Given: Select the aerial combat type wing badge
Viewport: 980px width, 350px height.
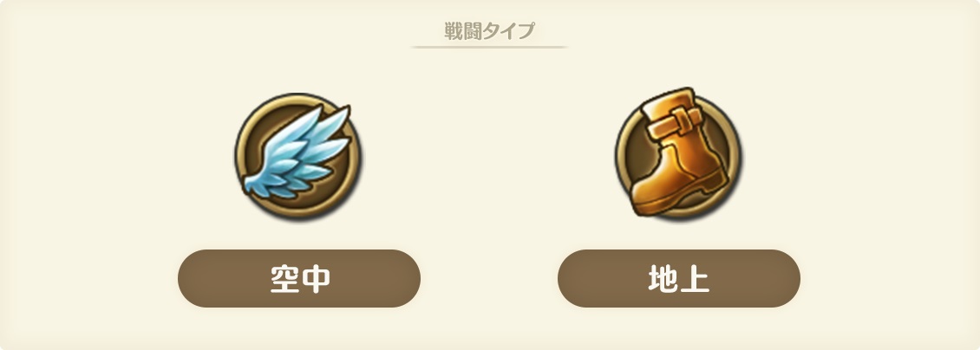Looking at the screenshot, I should point(298,155).
